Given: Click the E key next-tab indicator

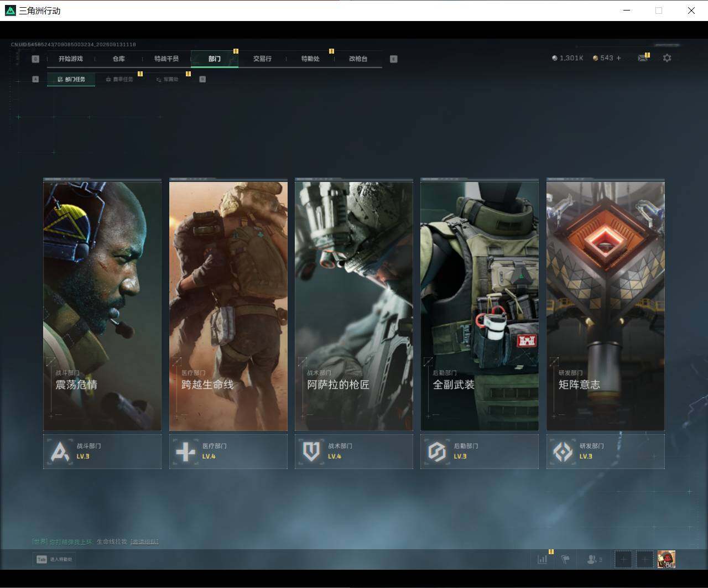Looking at the screenshot, I should (394, 59).
